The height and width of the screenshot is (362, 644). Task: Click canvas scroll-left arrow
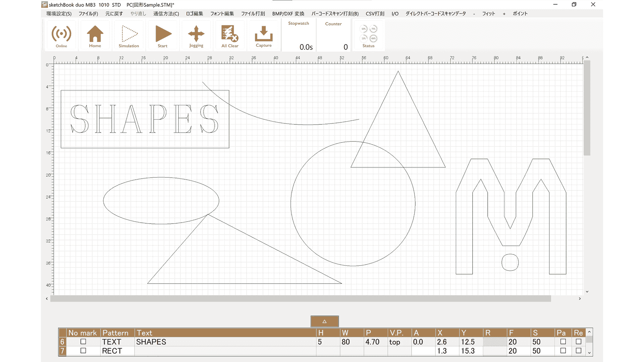point(47,299)
